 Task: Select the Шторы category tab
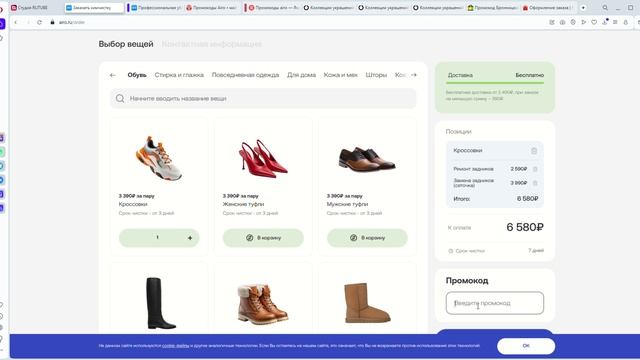pyautogui.click(x=376, y=75)
